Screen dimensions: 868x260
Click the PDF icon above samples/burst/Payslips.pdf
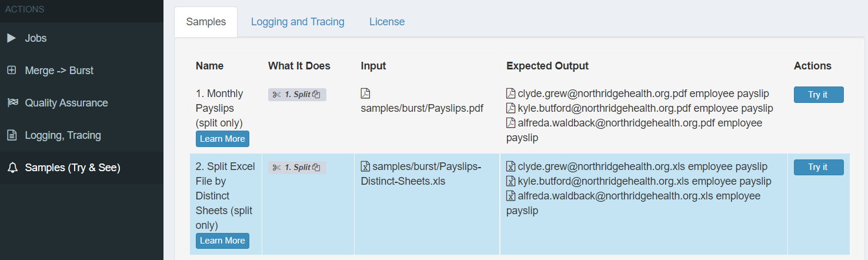[365, 94]
